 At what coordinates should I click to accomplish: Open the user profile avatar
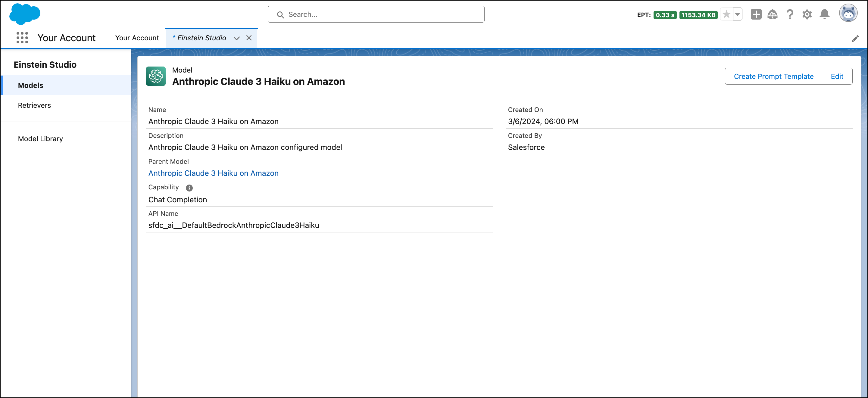click(848, 14)
